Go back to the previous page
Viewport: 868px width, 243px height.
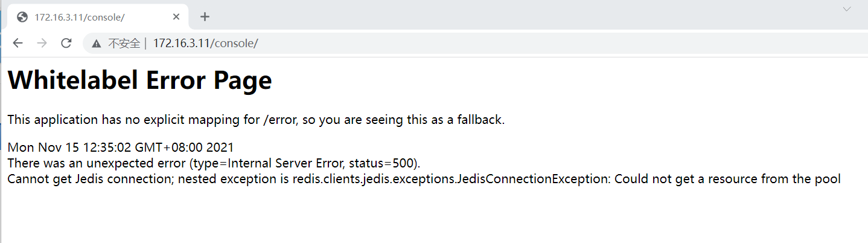pos(18,43)
